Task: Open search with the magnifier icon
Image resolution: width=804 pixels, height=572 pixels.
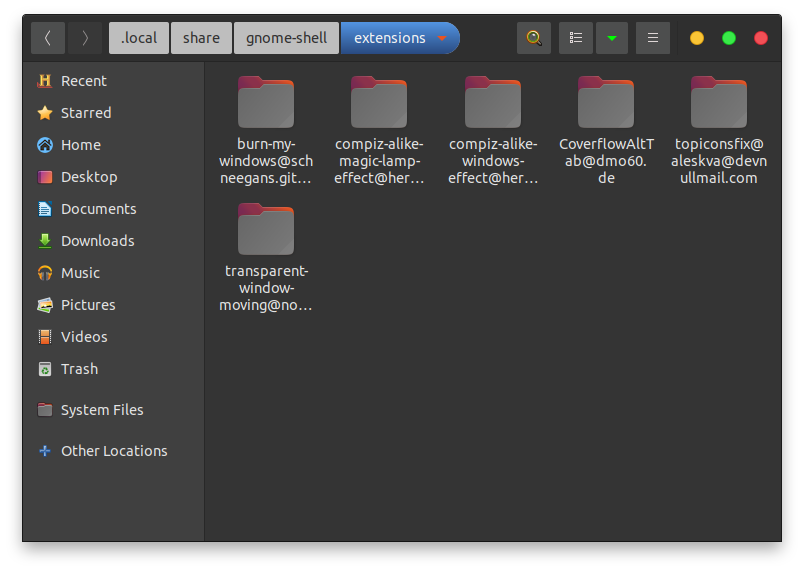Action: pyautogui.click(x=534, y=38)
